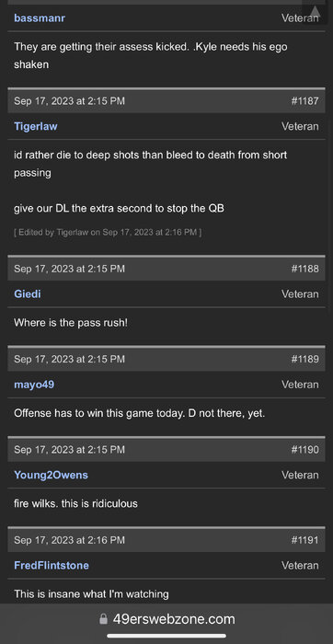Tap the lock icon beside 49erswebzone.com

103,619
